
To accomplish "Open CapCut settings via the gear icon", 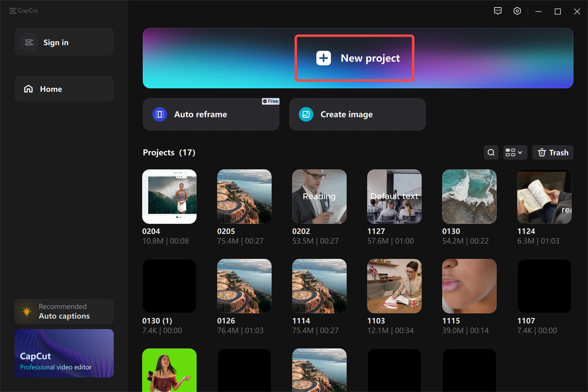I will pos(517,11).
